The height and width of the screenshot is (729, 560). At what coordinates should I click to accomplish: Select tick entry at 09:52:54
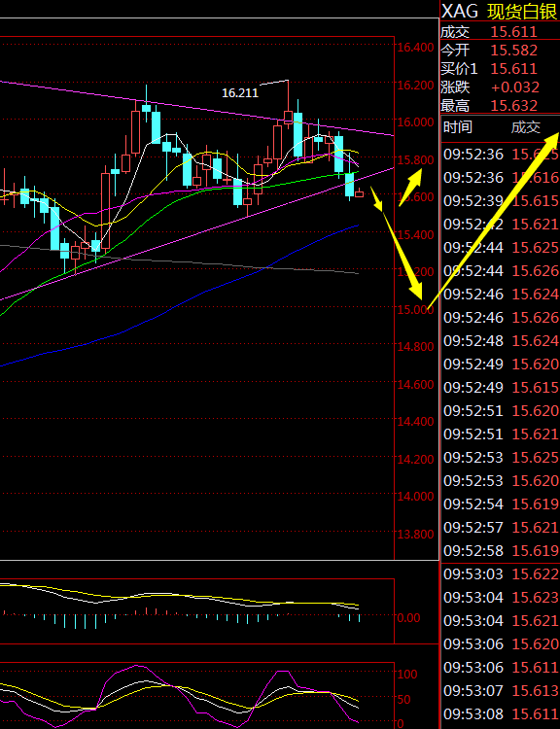click(x=501, y=503)
